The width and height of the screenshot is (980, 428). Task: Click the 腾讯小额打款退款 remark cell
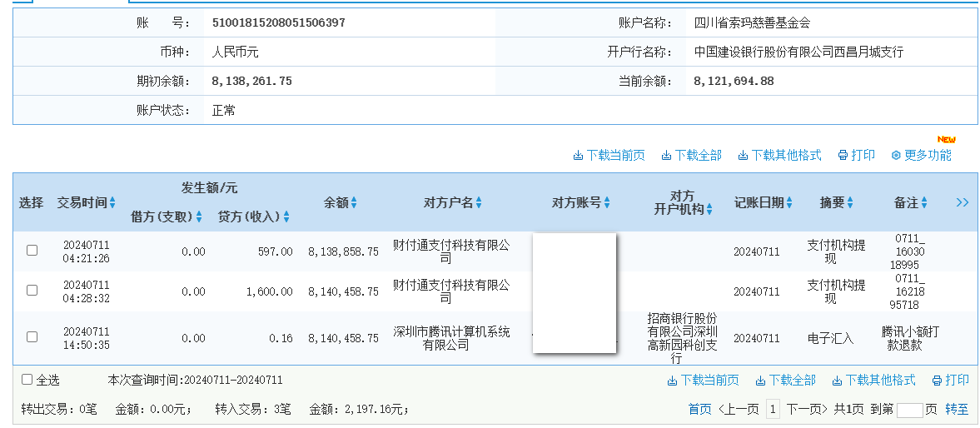coord(909,338)
